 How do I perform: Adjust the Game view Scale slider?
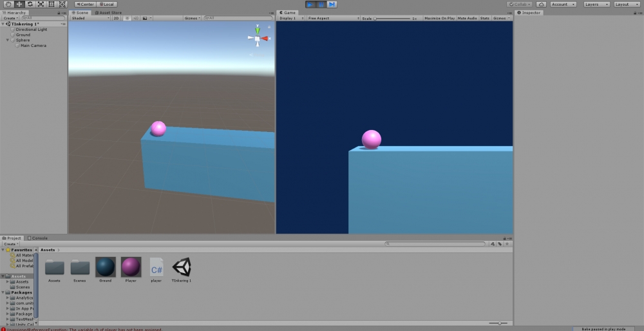(392, 19)
